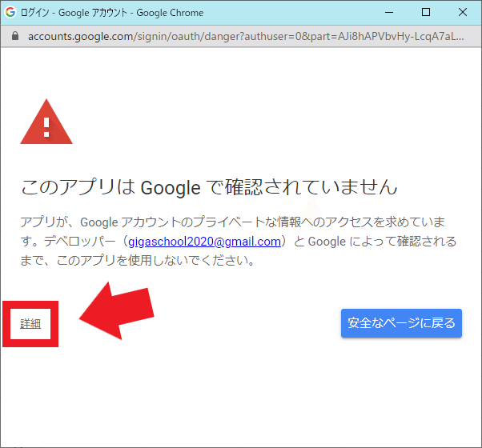The image size is (482, 448).
Task: Click the 詳細 link
Action: 30,324
